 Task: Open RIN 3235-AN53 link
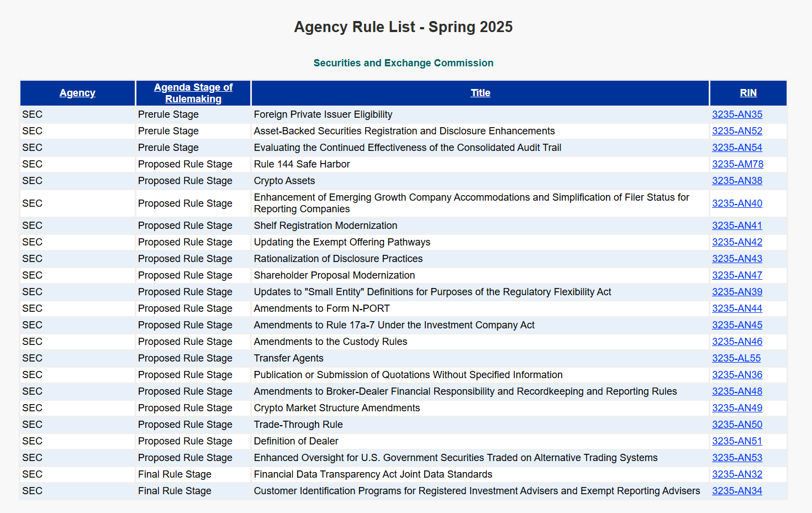pos(737,458)
